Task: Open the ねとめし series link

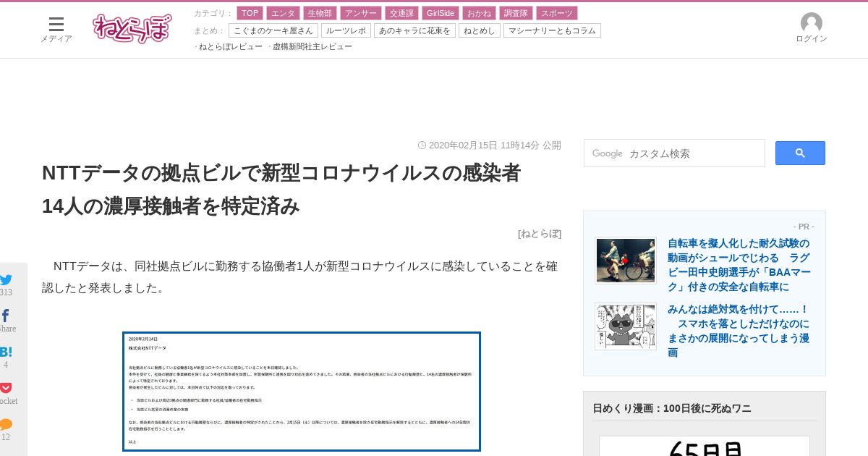Action: click(x=480, y=30)
